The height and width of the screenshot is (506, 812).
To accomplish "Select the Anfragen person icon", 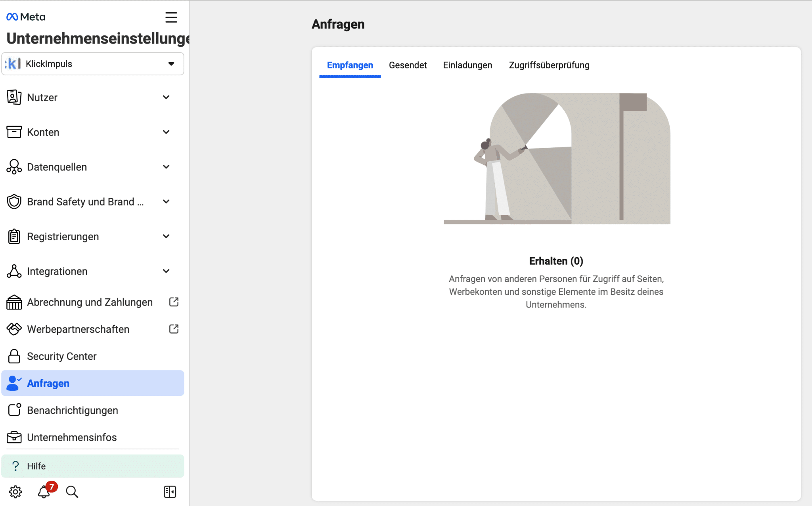I will [13, 383].
